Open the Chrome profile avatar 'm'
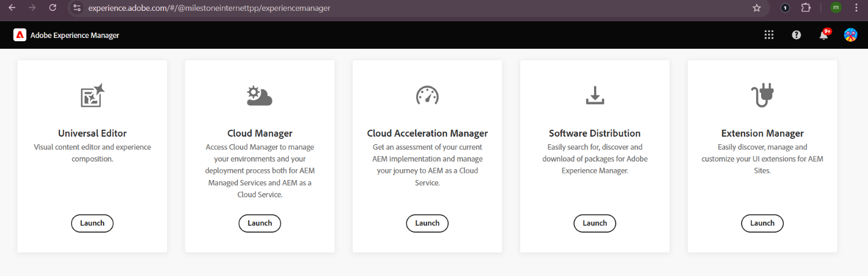 (836, 8)
